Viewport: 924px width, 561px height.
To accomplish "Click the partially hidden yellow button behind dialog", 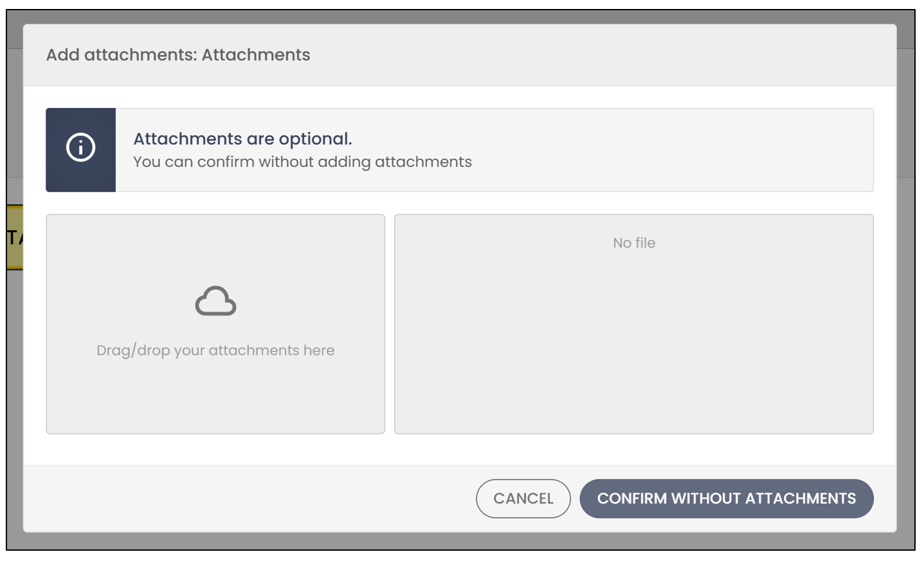I will pyautogui.click(x=15, y=238).
